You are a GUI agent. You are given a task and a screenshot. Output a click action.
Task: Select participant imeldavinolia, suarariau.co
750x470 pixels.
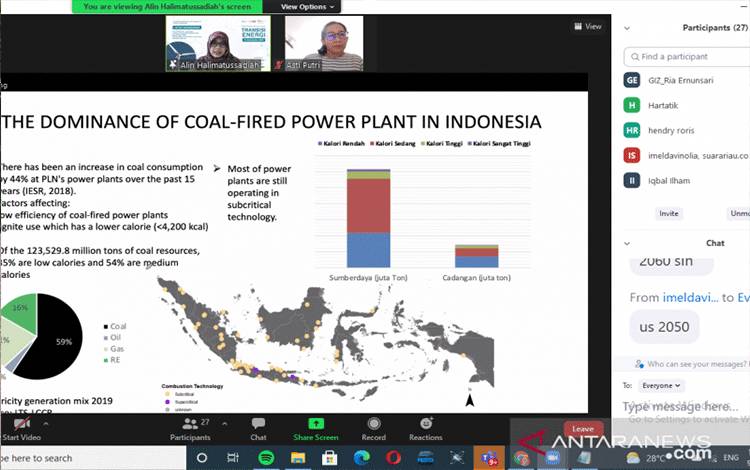point(698,156)
